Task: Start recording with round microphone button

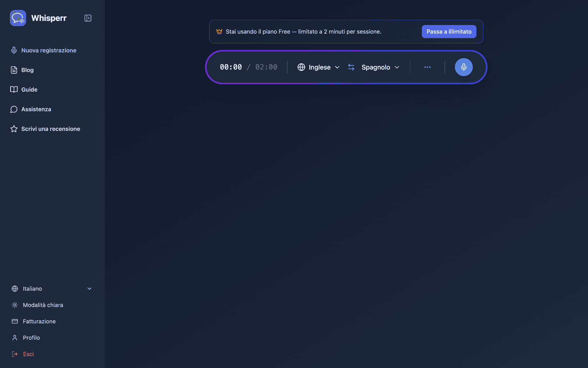Action: coord(464,67)
